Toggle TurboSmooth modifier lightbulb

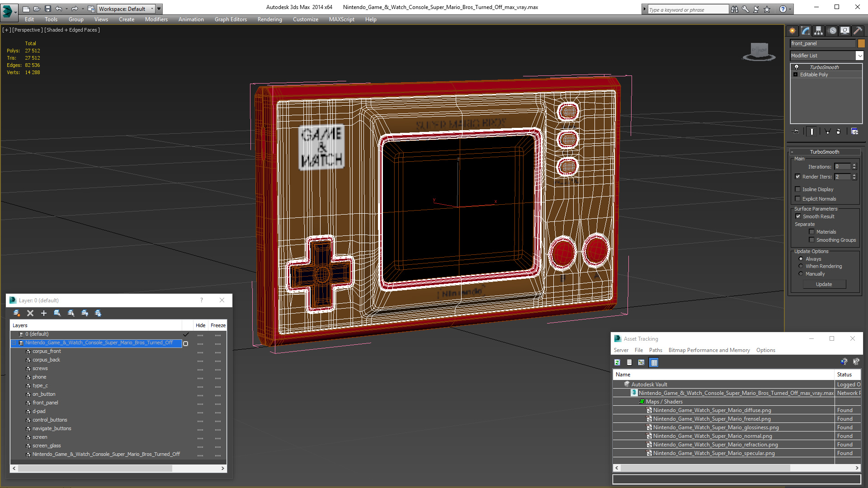pos(797,67)
